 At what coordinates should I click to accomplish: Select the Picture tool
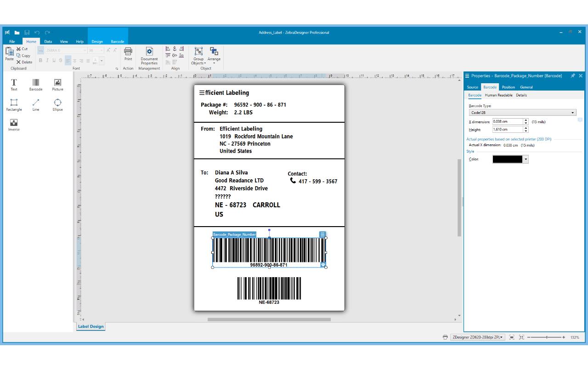57,85
